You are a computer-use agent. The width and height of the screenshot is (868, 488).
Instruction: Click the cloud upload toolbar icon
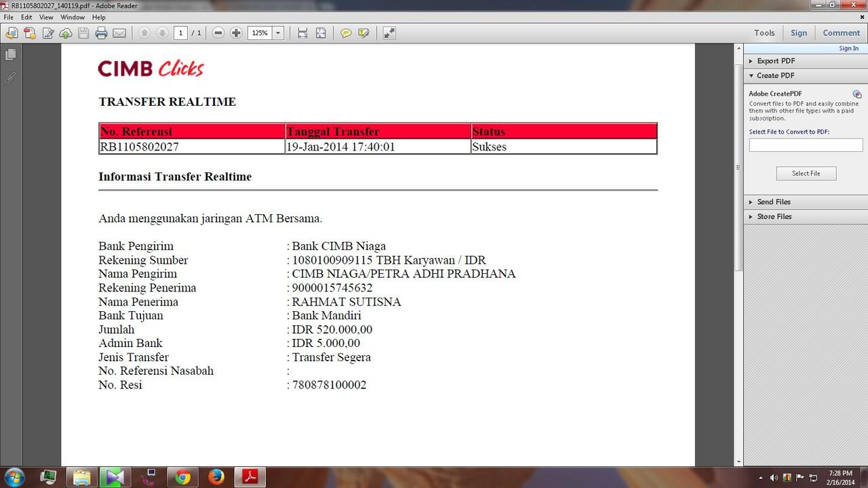66,33
